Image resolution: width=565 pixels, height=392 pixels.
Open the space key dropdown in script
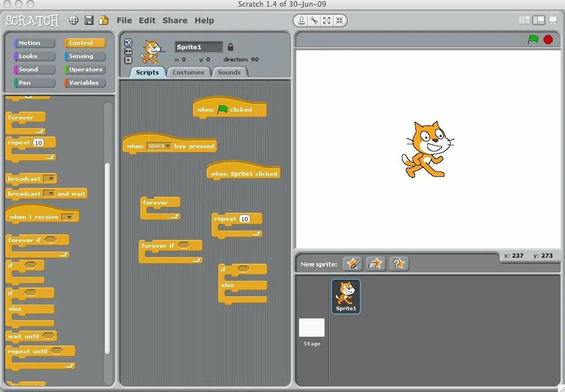coord(159,146)
